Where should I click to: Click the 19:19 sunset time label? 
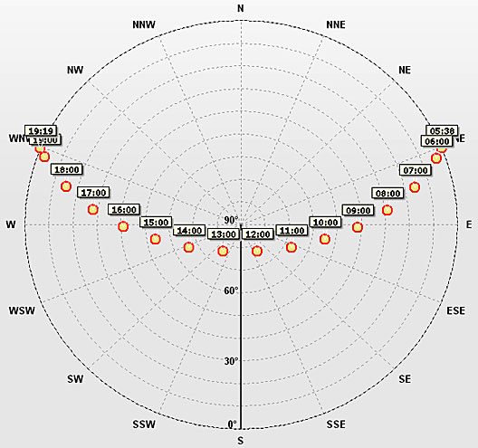pyautogui.click(x=41, y=131)
